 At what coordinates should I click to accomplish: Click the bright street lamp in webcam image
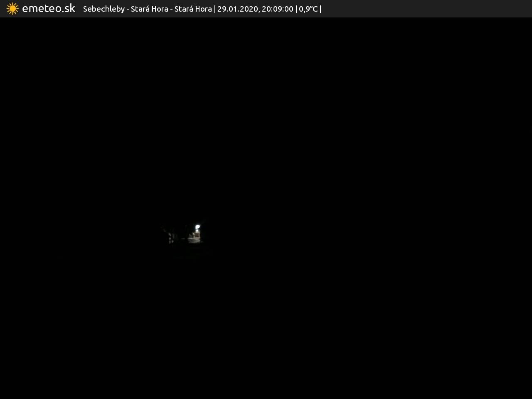[197, 227]
